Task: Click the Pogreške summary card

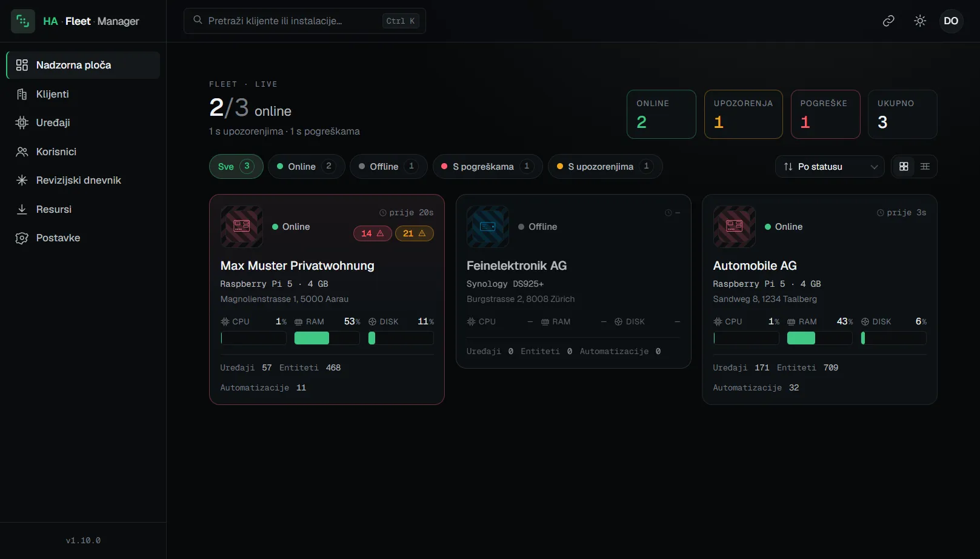Action: [x=825, y=115]
